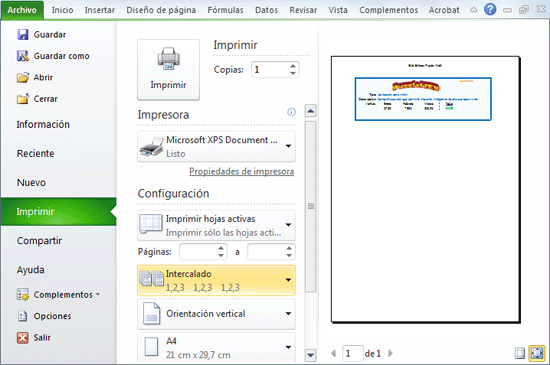Viewport: 550px width, 365px height.
Task: Click the large printer Imprimir button
Action: click(168, 69)
